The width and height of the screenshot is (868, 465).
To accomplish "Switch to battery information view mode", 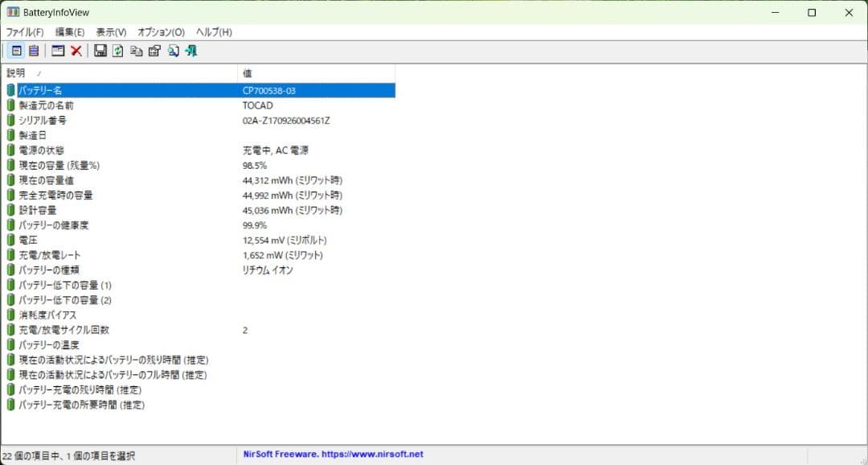I will pyautogui.click(x=17, y=51).
